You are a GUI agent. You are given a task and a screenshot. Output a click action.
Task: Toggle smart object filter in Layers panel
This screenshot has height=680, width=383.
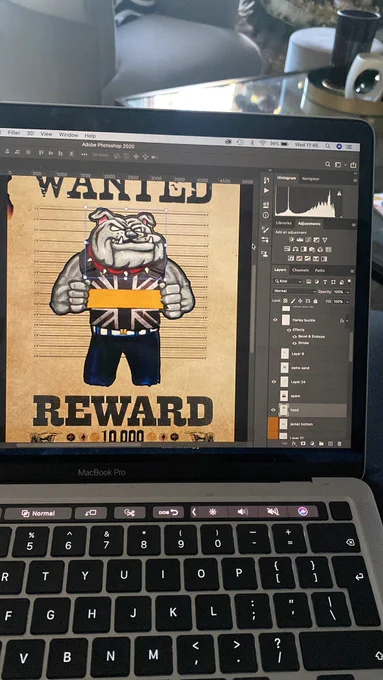click(x=342, y=282)
